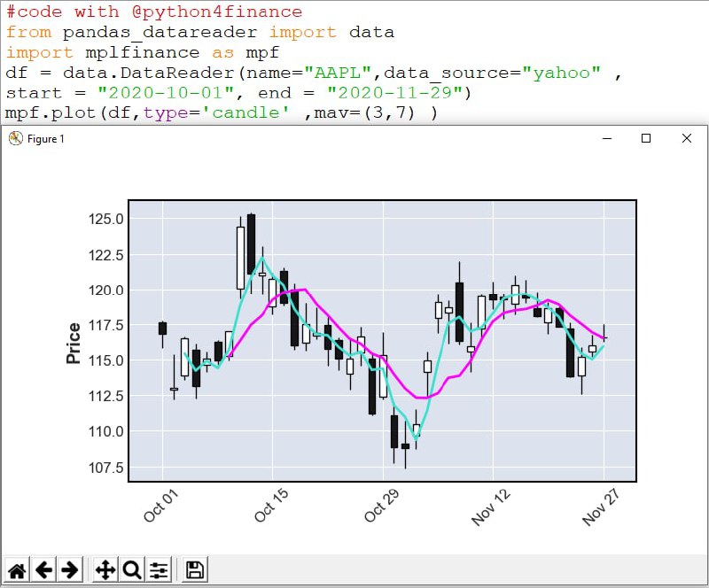Click the first black candlestick at Oct 01
This screenshot has width=709, height=588.
coord(163,329)
